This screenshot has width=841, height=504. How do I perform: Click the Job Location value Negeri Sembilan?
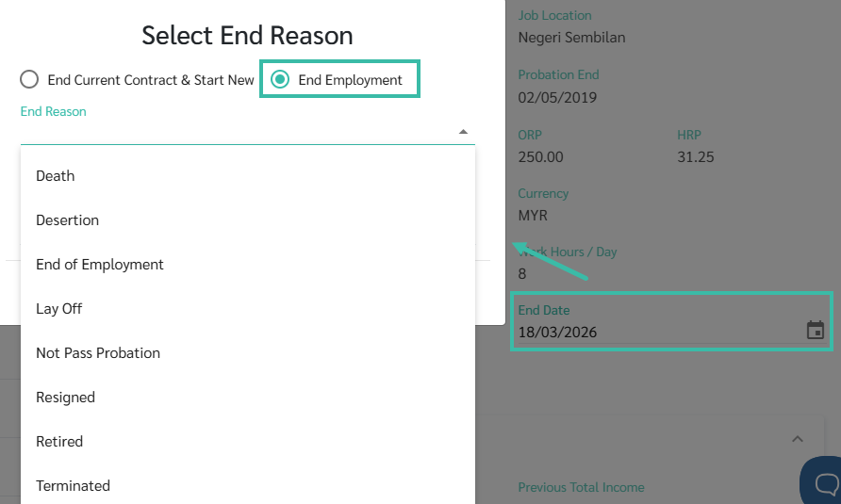[x=571, y=38]
